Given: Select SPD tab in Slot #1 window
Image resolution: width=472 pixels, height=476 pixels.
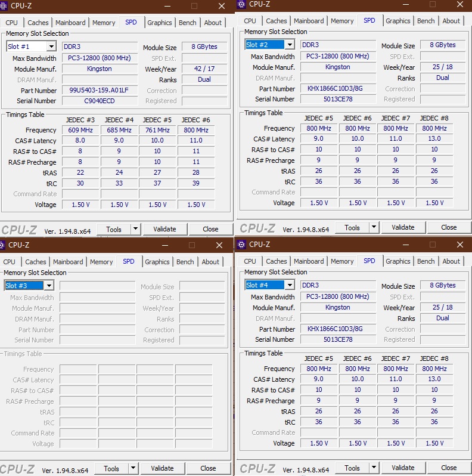Looking at the screenshot, I should (x=131, y=22).
